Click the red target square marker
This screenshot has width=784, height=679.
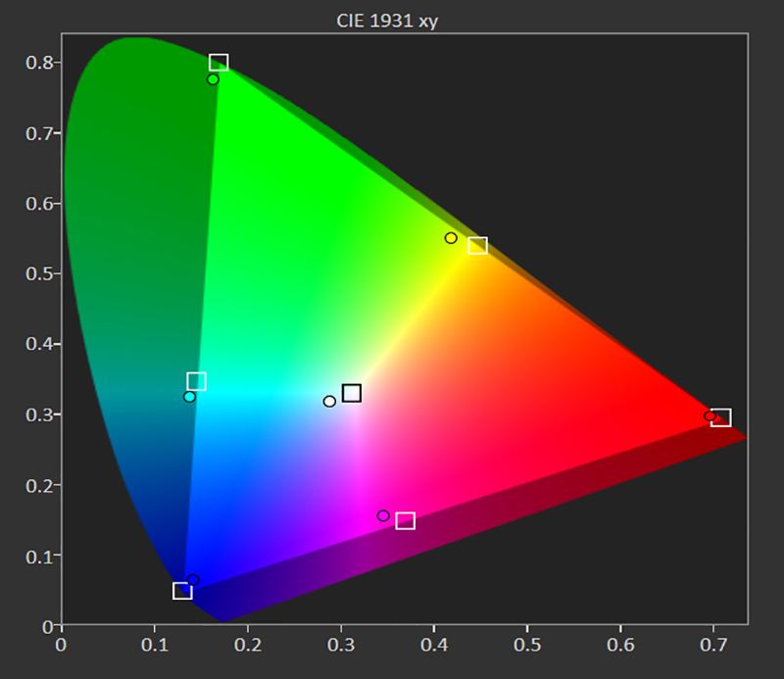pyautogui.click(x=721, y=417)
